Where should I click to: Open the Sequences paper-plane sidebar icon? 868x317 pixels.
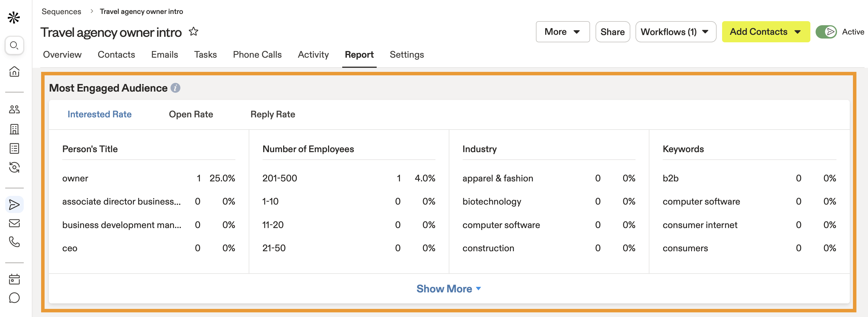[x=14, y=205]
